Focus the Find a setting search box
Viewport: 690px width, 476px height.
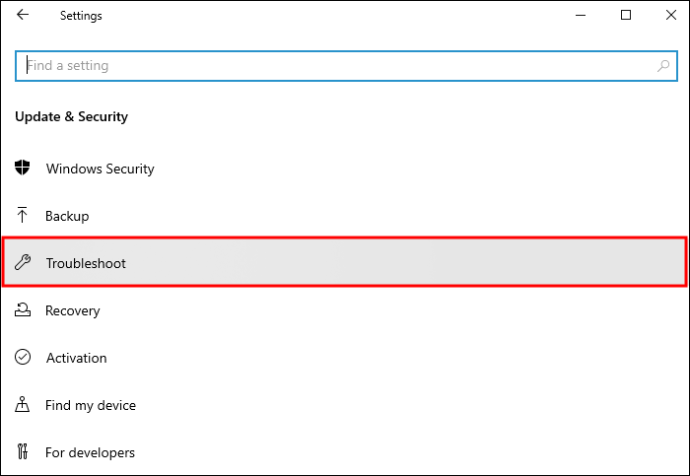click(346, 66)
